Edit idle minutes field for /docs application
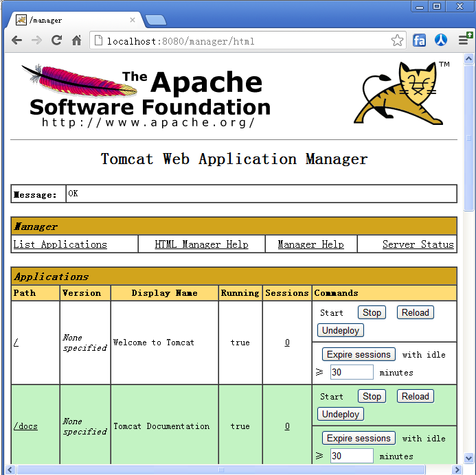Image resolution: width=476 pixels, height=475 pixels. coord(352,456)
